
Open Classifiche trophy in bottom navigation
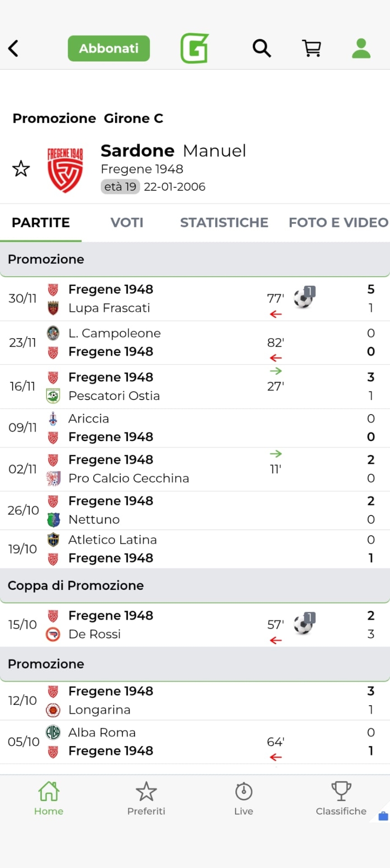pos(341,798)
